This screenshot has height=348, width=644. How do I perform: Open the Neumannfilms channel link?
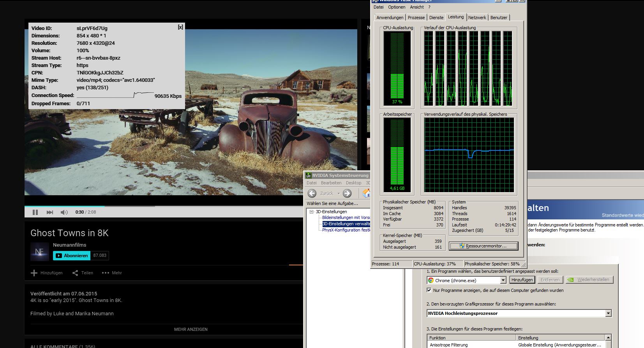pyautogui.click(x=70, y=245)
